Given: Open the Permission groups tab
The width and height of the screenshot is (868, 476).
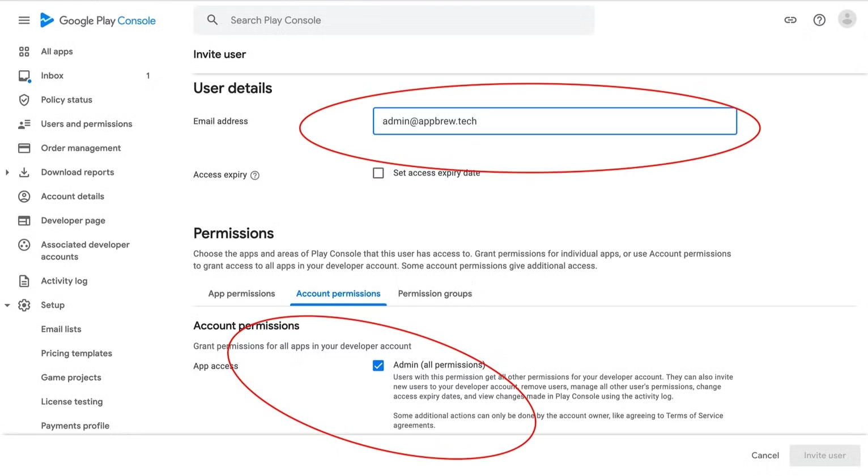Looking at the screenshot, I should [x=435, y=294].
